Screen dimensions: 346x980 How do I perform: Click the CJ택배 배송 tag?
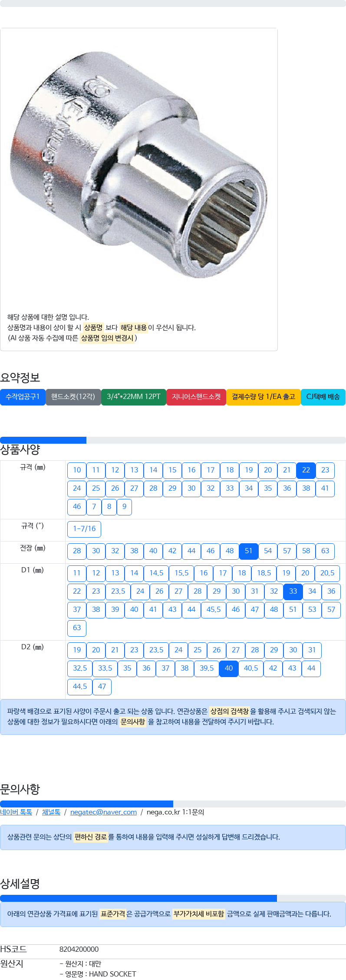(323, 397)
